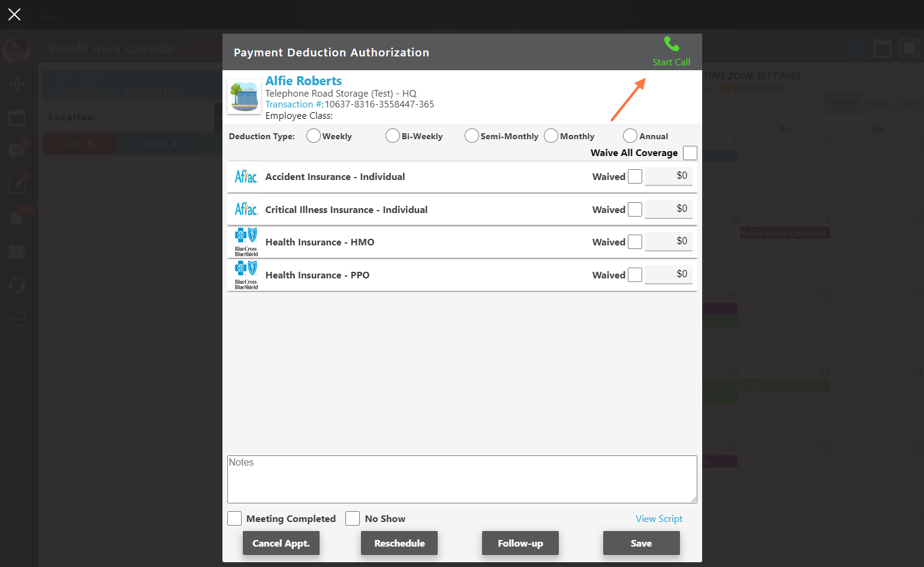Screen dimensions: 924x567
Task: Click the edit note icon in the sidebar
Action: coord(17,184)
